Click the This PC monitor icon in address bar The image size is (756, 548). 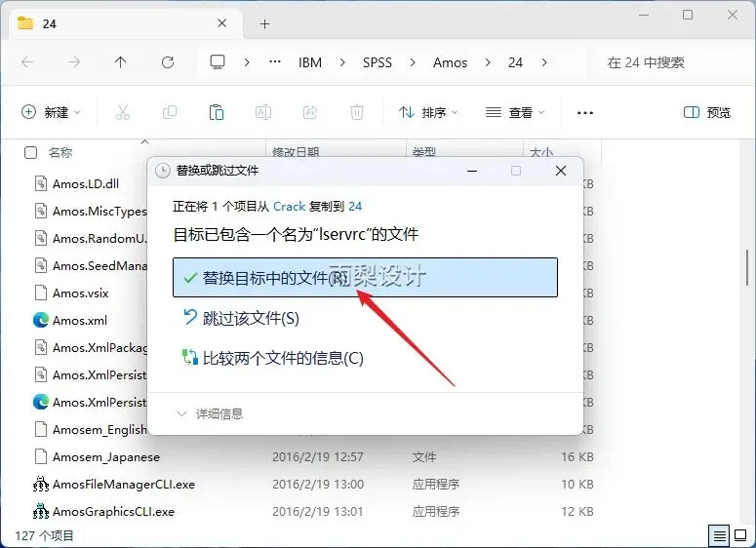218,62
